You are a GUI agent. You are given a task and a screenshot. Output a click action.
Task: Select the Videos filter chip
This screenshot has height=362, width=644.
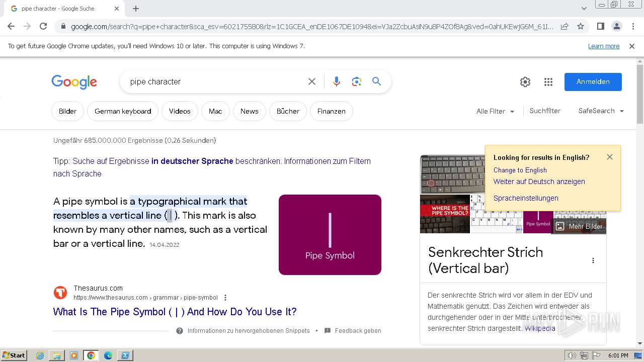point(180,111)
